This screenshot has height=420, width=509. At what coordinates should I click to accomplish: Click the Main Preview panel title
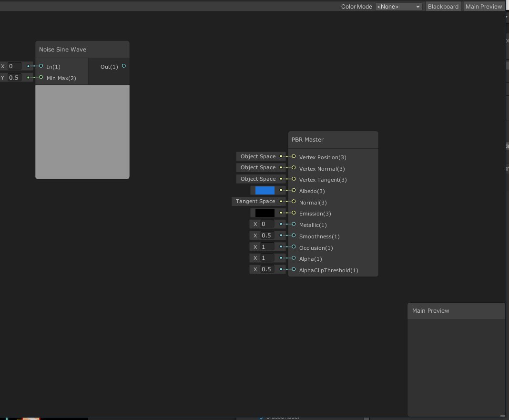pos(430,311)
